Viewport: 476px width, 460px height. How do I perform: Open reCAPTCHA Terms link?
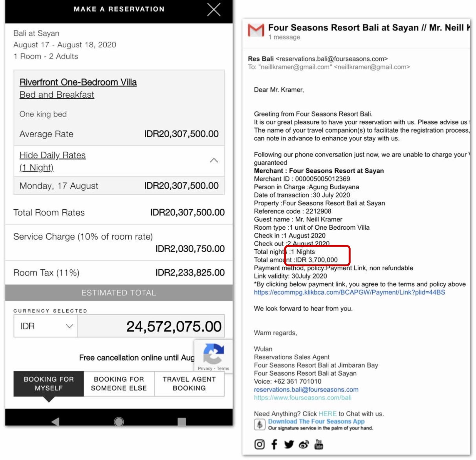(x=223, y=368)
